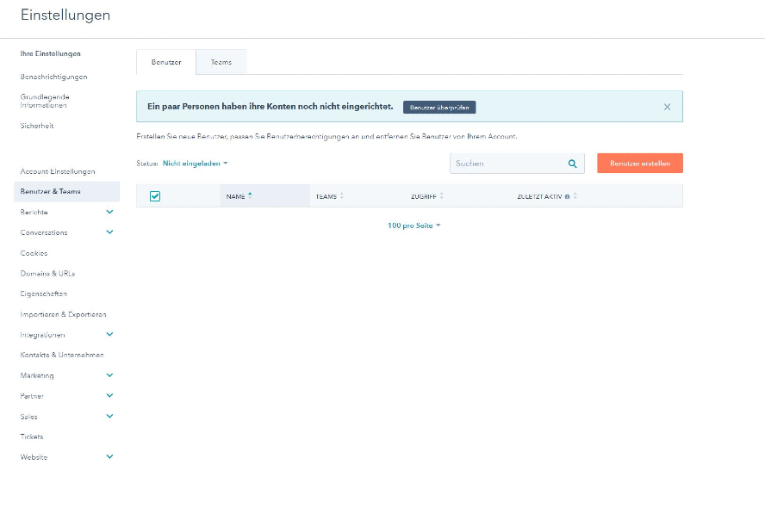Switch to the Teams tab
765x532 pixels.
tap(221, 62)
